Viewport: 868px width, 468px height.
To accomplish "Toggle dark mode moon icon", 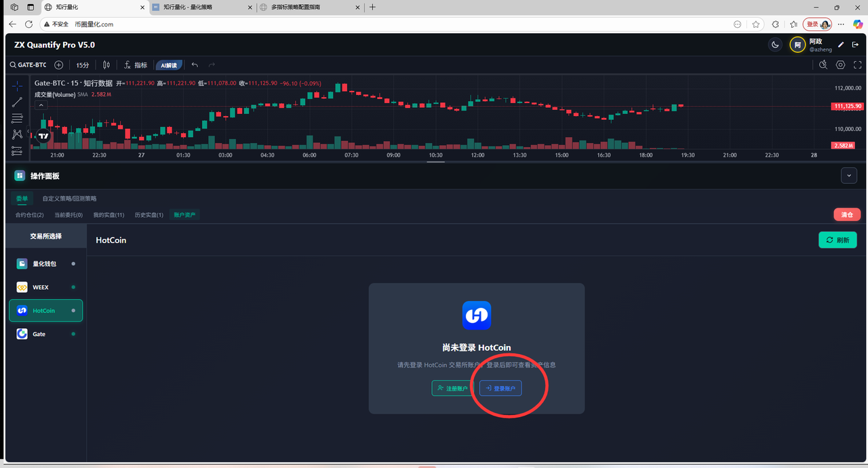I will [775, 45].
